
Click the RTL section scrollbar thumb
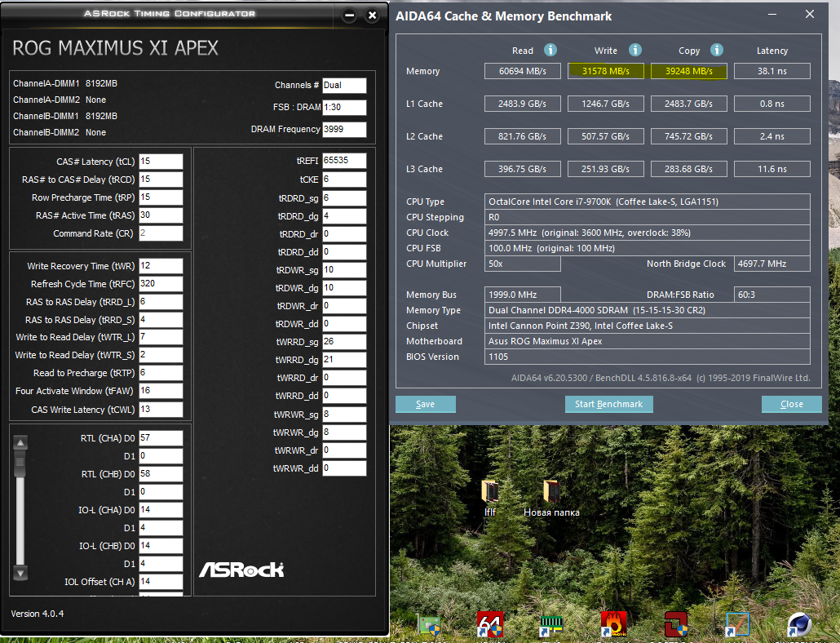[20, 463]
